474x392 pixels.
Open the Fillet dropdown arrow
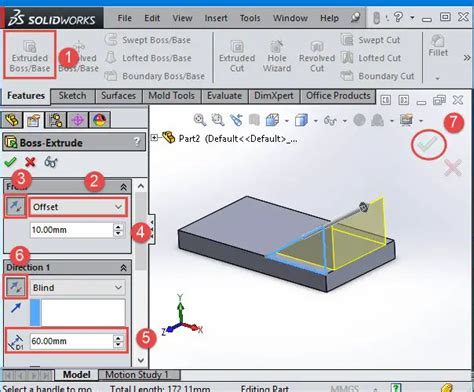click(x=437, y=79)
